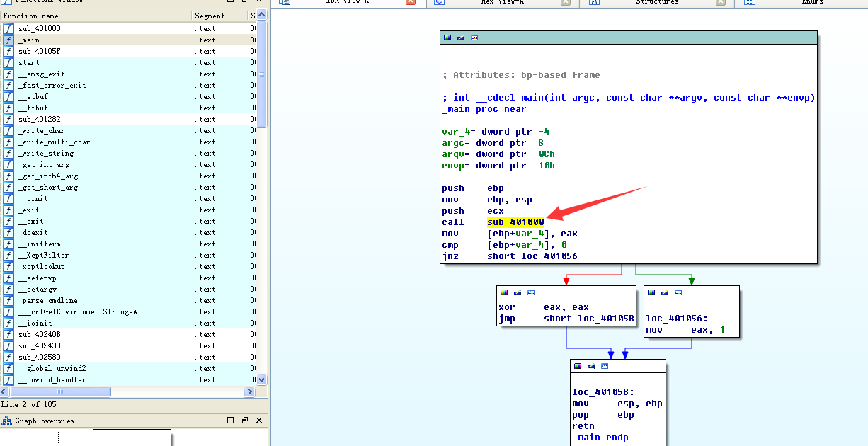Click the 'Line 2 of 105' status text

(x=30, y=404)
